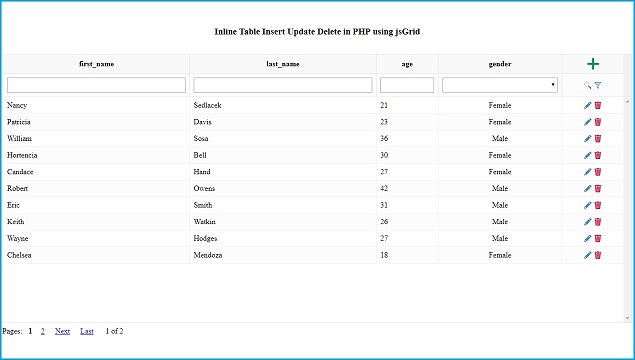
Task: Delete the Robert Owens row
Action: pos(598,188)
